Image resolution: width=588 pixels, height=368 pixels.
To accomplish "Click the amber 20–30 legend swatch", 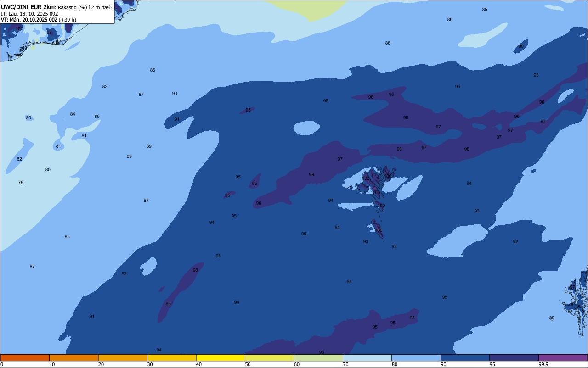I will (123, 357).
